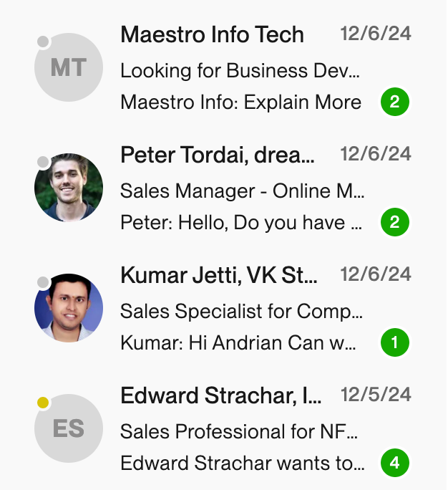Select the Kumar Jetti, VK St... chat title

click(x=219, y=275)
